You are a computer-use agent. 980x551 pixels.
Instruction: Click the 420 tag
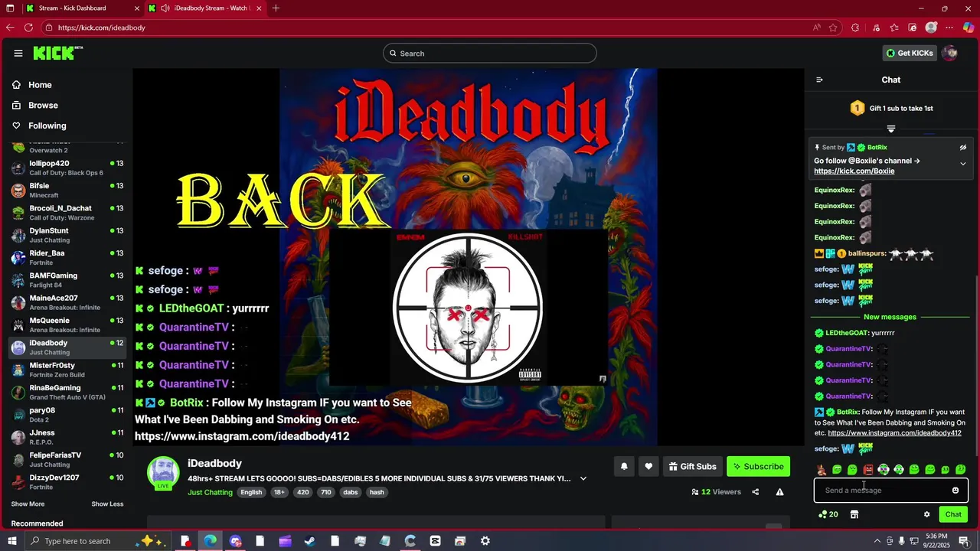click(302, 492)
